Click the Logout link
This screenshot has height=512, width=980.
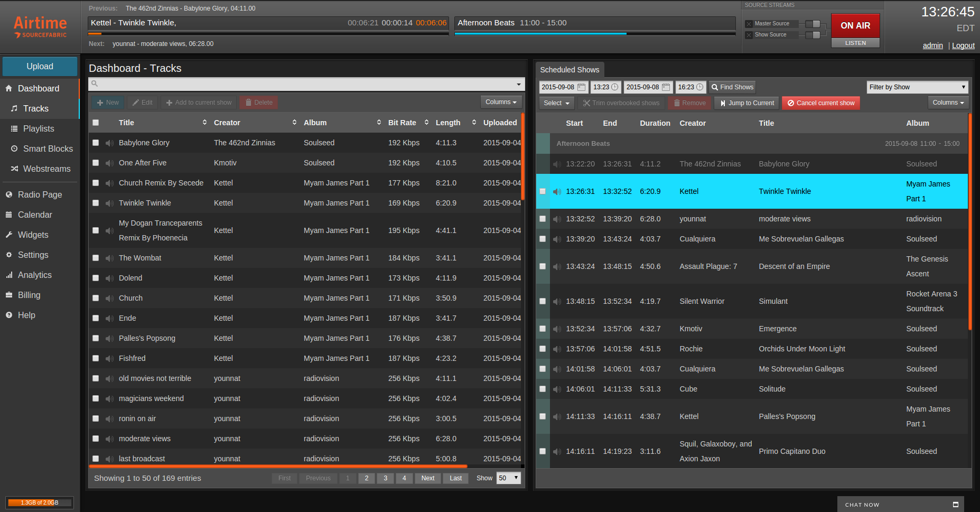coord(963,46)
